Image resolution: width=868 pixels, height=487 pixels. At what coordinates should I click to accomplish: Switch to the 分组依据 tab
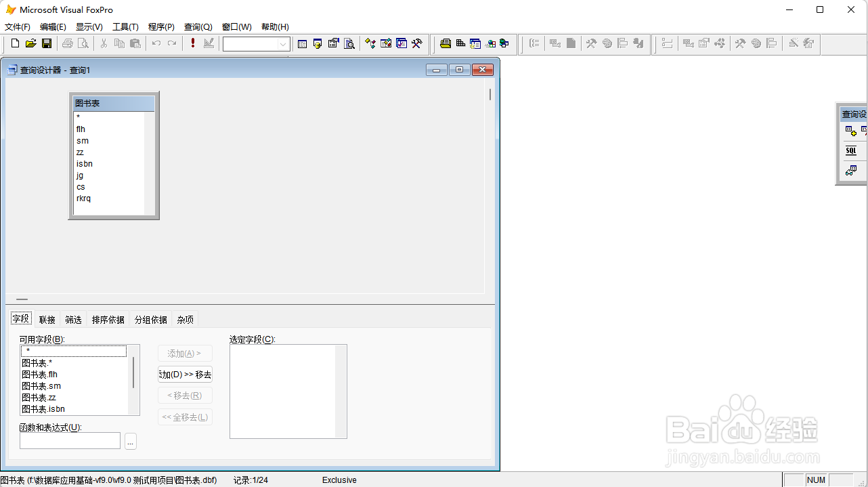tap(150, 320)
